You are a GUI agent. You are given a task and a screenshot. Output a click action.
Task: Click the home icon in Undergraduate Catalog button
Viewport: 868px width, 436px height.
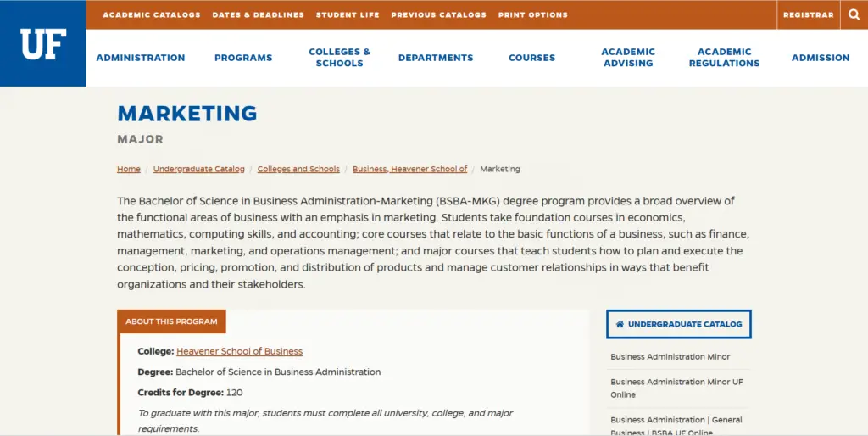click(x=620, y=325)
